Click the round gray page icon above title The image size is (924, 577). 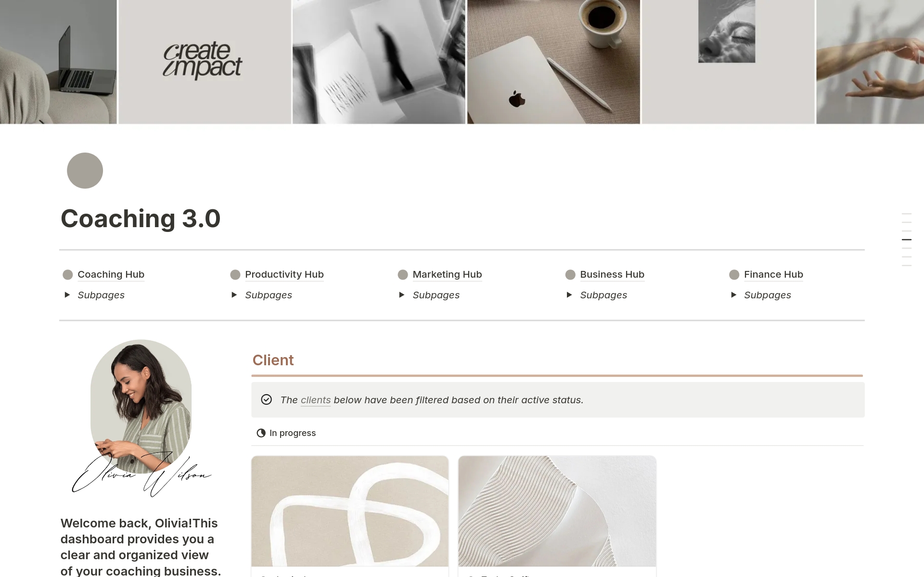pos(85,170)
